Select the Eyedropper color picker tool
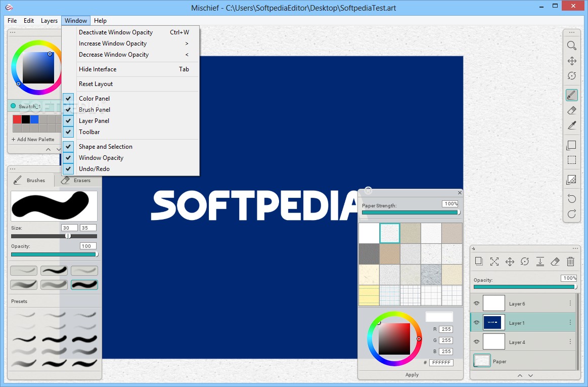Image resolution: width=588 pixels, height=387 pixels. click(571, 125)
